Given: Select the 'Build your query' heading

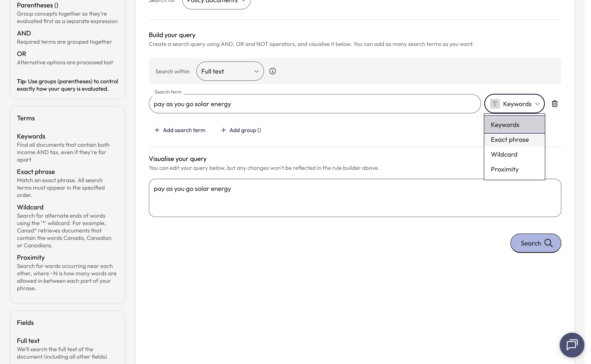Looking at the screenshot, I should [172, 35].
